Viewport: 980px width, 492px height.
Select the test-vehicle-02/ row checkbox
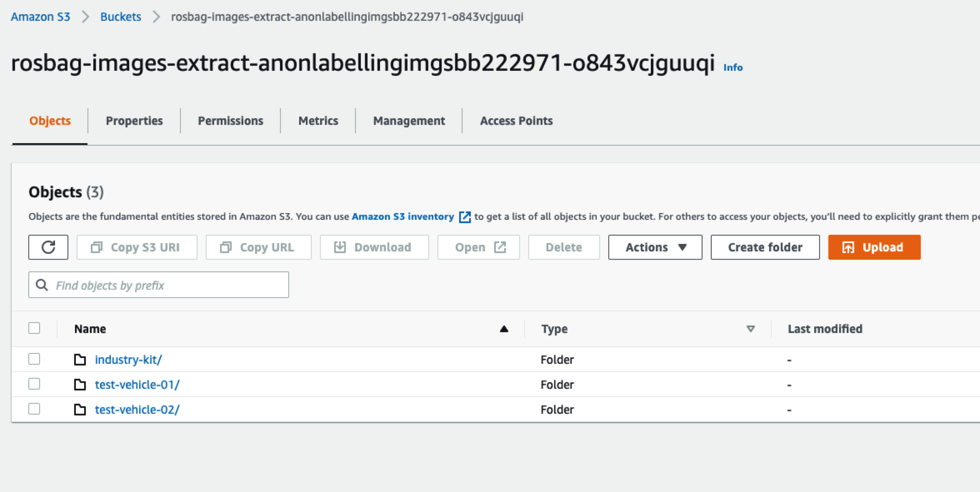pyautogui.click(x=34, y=409)
